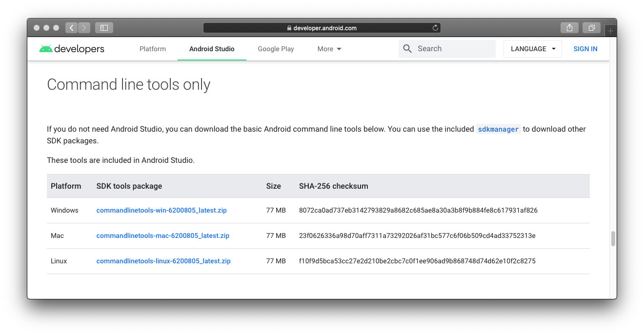Download commandlinetools-win-6200805_latest.zip
644x335 pixels.
point(161,210)
